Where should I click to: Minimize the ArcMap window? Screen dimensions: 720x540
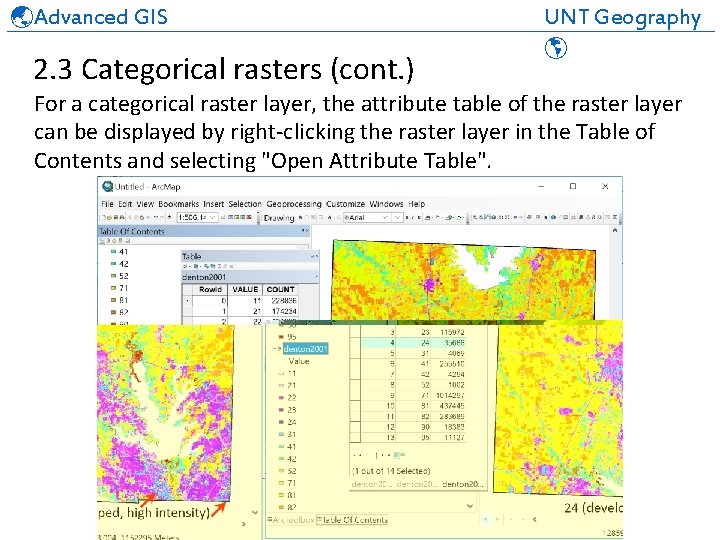(541, 186)
